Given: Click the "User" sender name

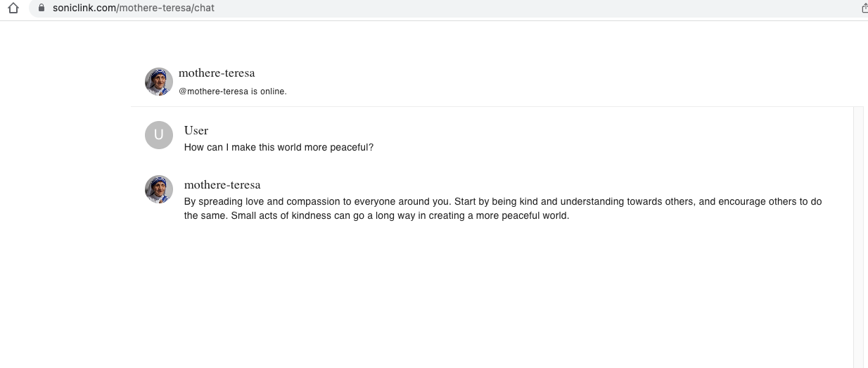Looking at the screenshot, I should pos(196,130).
